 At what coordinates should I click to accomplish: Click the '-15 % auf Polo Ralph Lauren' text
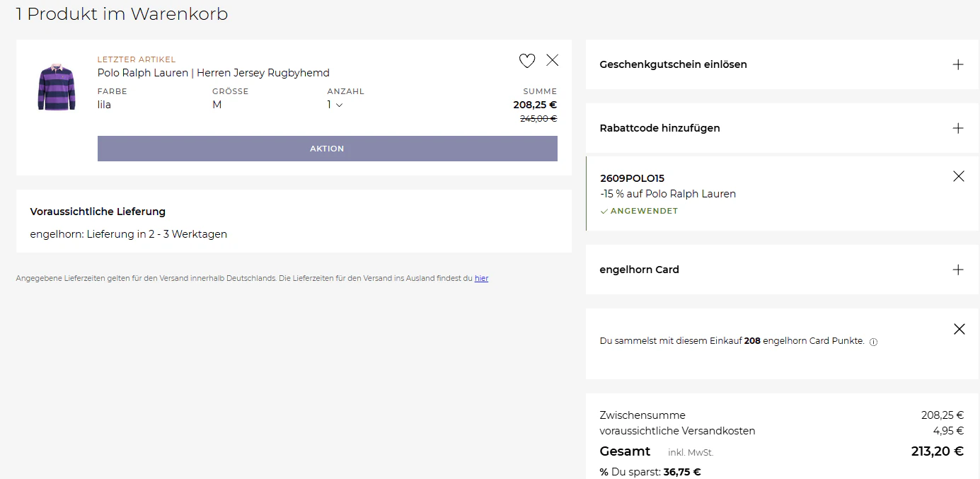coord(668,194)
